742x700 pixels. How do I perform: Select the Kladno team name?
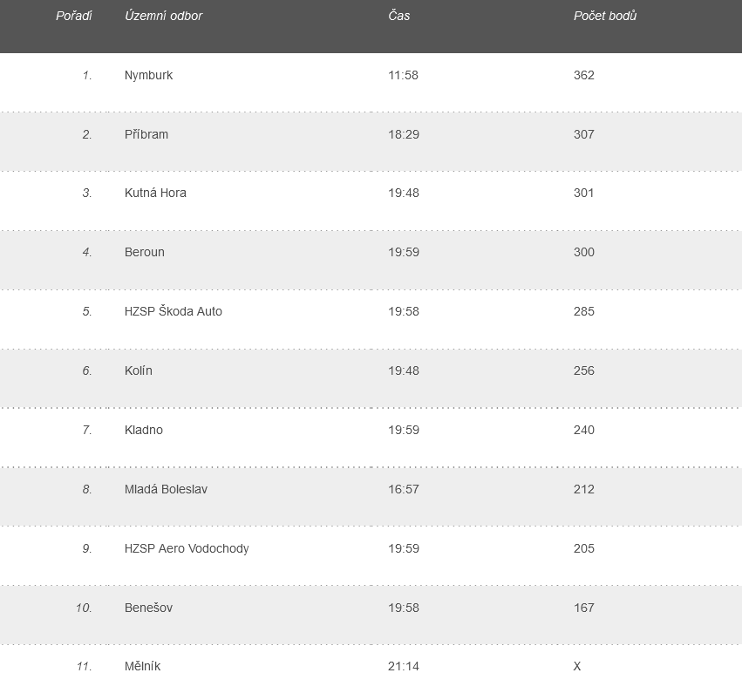pyautogui.click(x=143, y=430)
